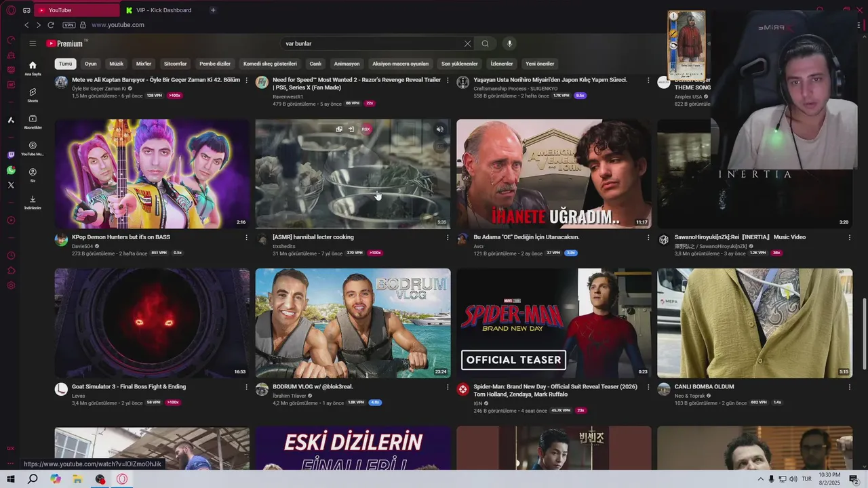Open a new browser tab
Image resolution: width=868 pixels, height=488 pixels.
click(213, 10)
